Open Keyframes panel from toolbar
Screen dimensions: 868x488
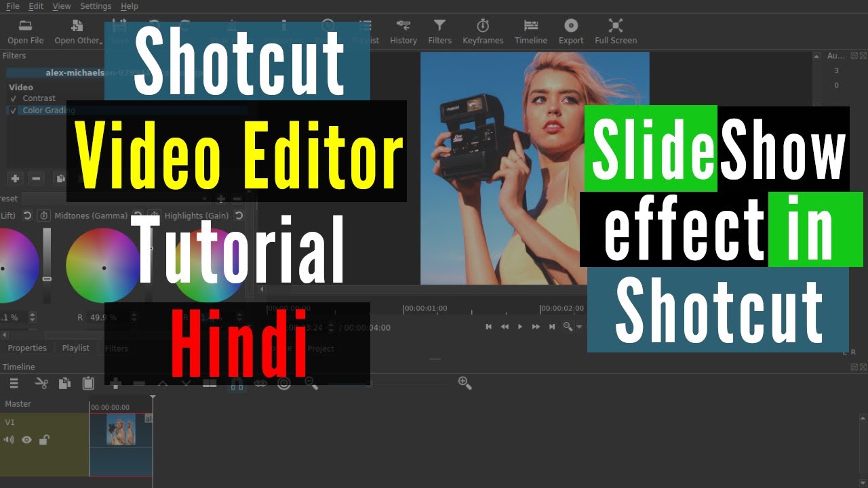tap(483, 32)
